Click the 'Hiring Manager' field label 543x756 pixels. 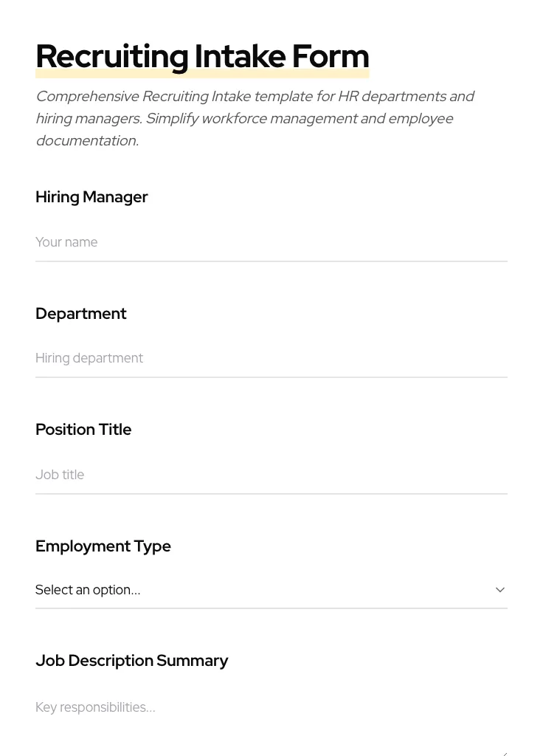91,197
